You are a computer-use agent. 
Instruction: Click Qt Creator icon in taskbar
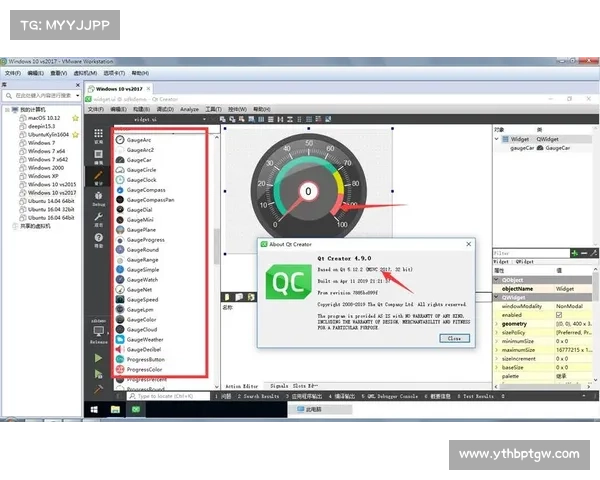tap(136, 410)
